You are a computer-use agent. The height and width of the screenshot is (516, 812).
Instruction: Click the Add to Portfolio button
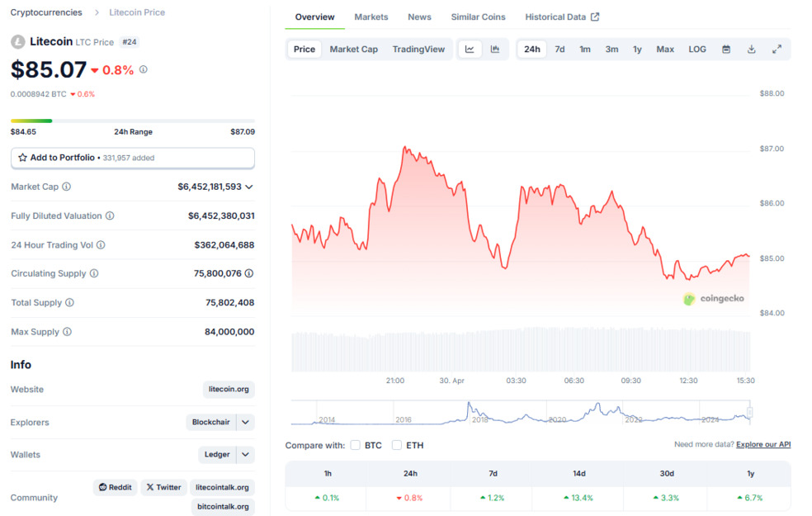[133, 158]
